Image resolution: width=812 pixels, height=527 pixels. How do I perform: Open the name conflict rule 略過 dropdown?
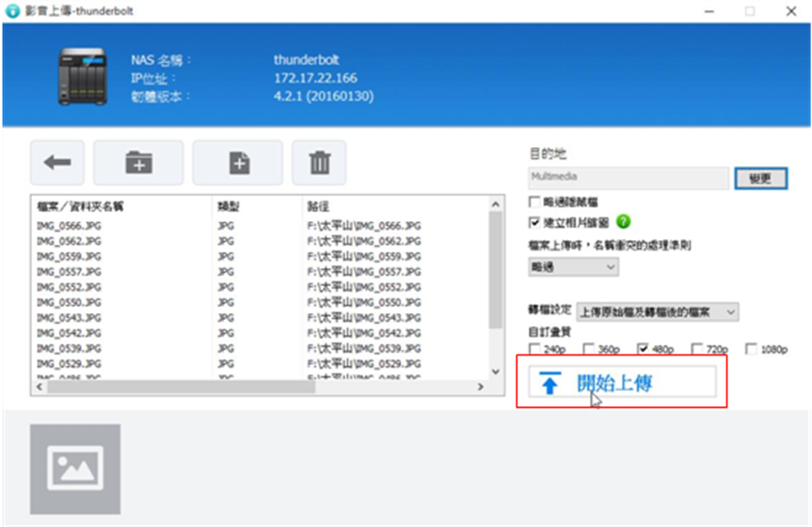click(x=574, y=267)
